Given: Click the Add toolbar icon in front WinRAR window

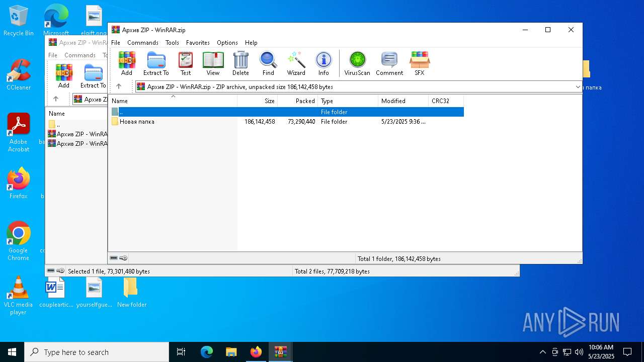Looking at the screenshot, I should (x=127, y=63).
